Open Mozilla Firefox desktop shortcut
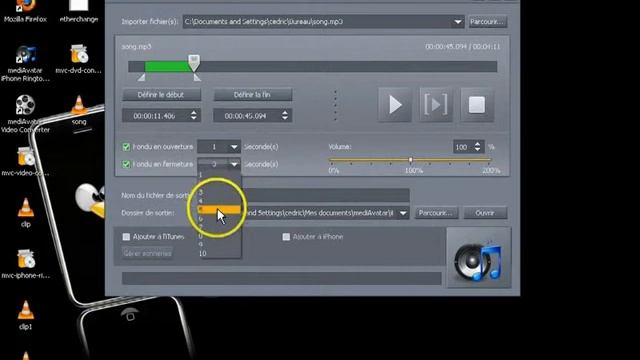The image size is (640, 360). point(25,11)
